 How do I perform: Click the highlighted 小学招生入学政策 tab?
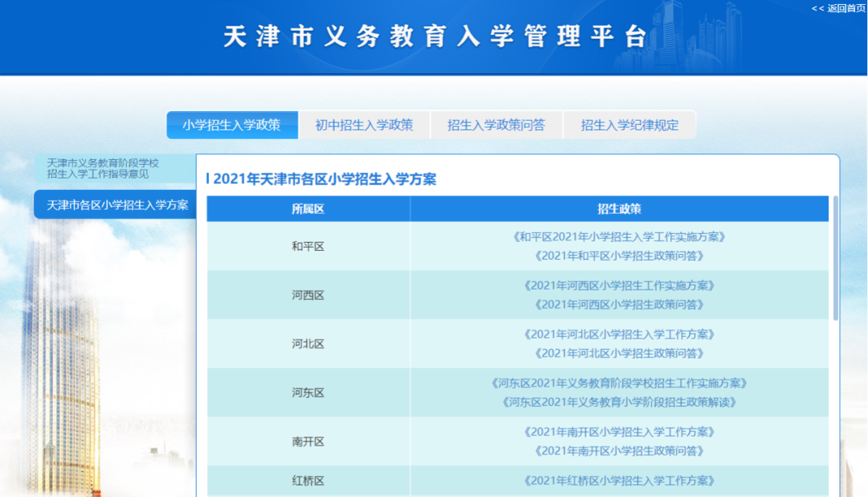click(x=231, y=125)
